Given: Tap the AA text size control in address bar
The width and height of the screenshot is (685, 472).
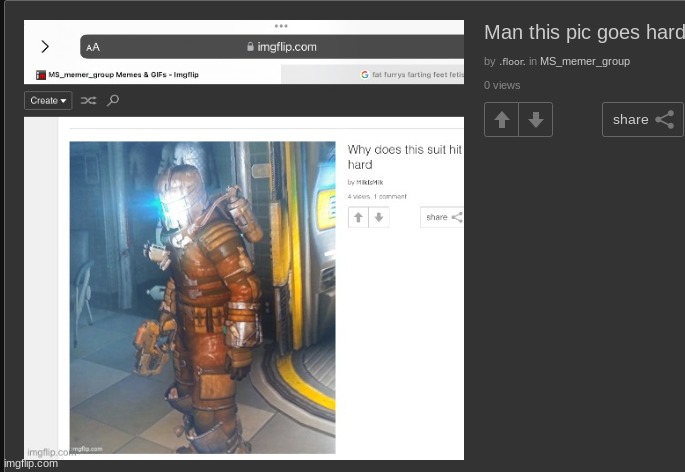Looking at the screenshot, I should 93,47.
